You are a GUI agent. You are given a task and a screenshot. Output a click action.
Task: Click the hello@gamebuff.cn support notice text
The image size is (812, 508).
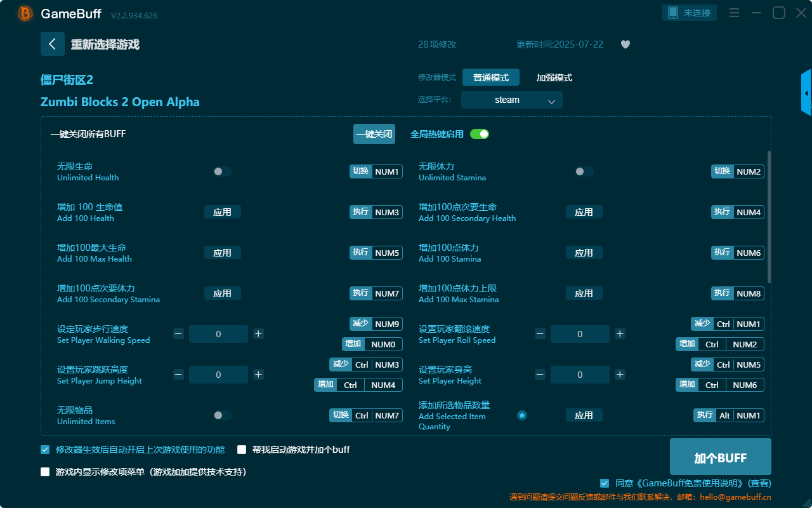tap(641, 497)
